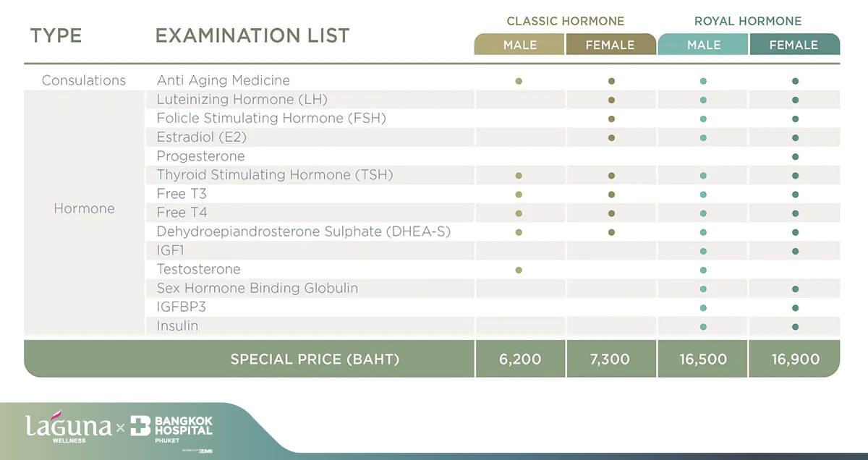Click the 6,200 baht price cell
The width and height of the screenshot is (868, 460).
pos(520,359)
